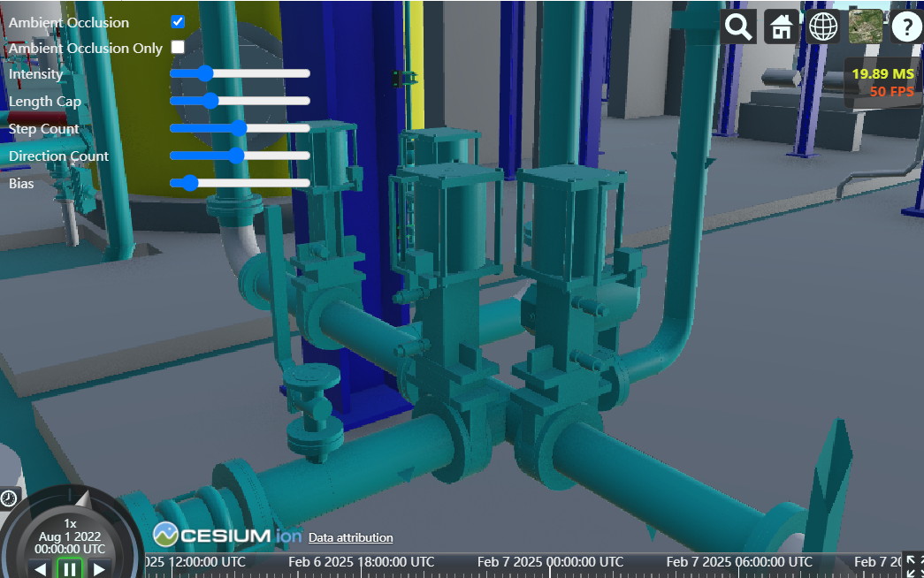Viewport: 924px width, 578px height.
Task: Click the Length Cap label
Action: point(45,102)
